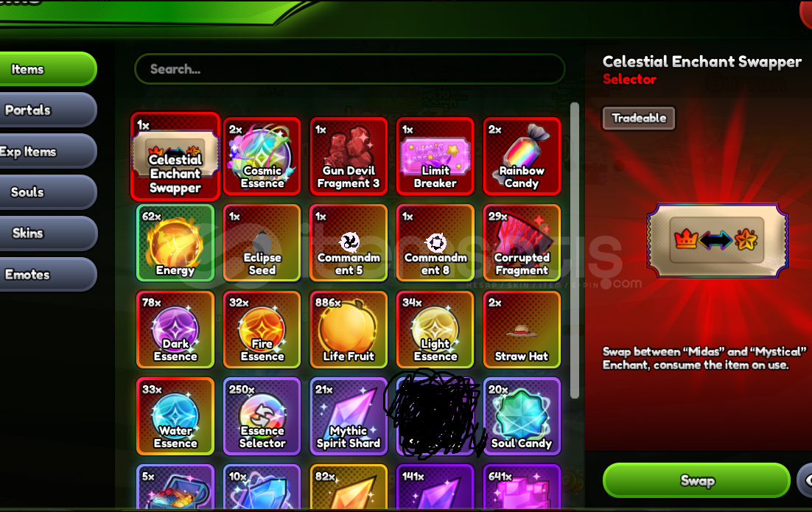Focus the Search input field

(x=349, y=69)
